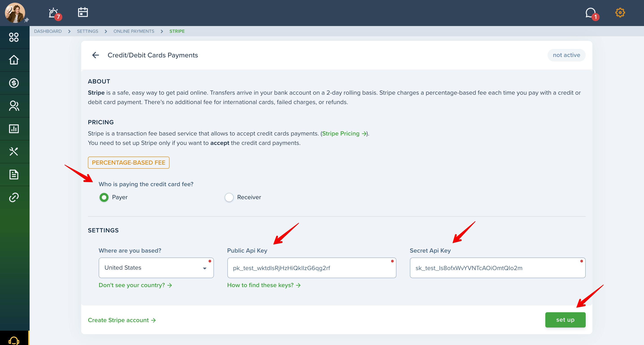Go to SETTINGS breadcrumb
Screen dimensions: 644x345
pos(87,31)
